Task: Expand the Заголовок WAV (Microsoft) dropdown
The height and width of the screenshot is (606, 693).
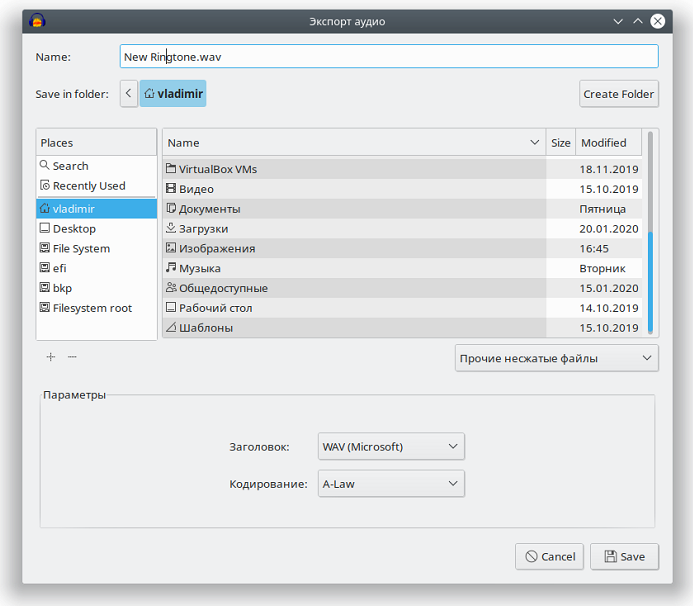Action: pyautogui.click(x=391, y=446)
